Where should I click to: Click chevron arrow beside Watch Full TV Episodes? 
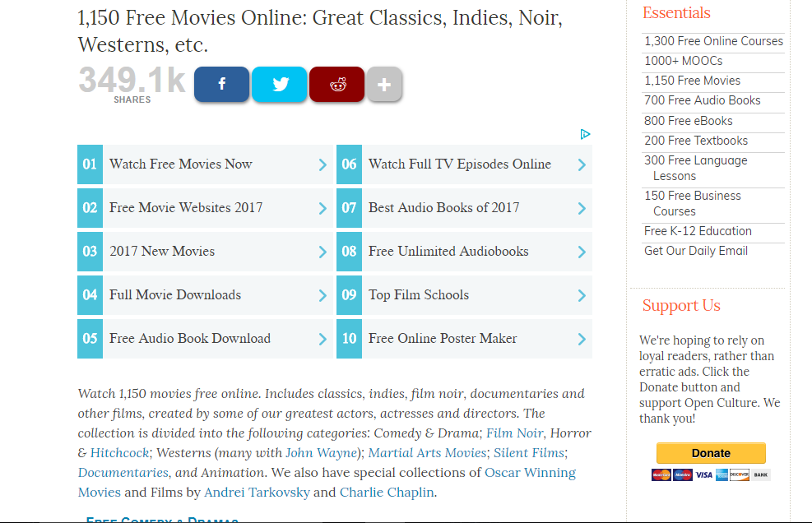[582, 164]
